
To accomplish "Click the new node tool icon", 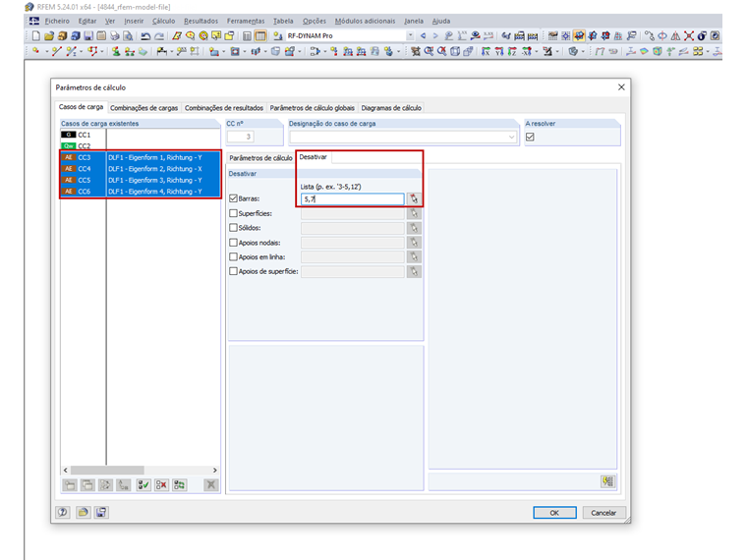I will click(35, 51).
